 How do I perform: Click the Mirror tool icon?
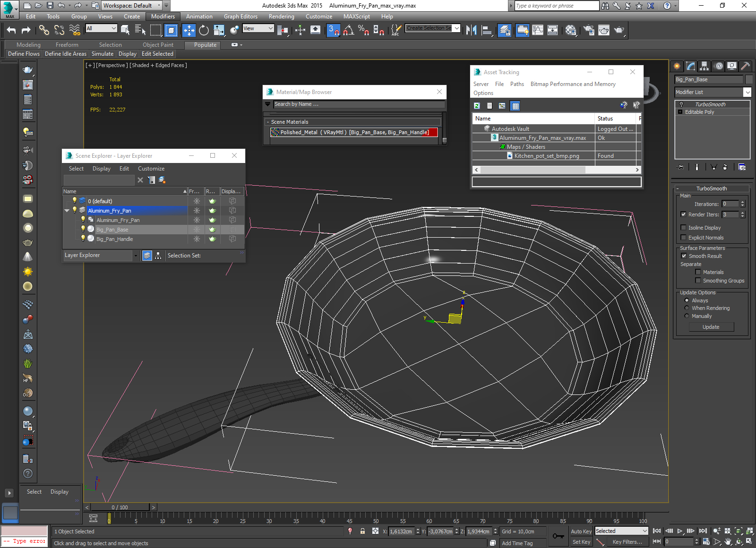471,30
